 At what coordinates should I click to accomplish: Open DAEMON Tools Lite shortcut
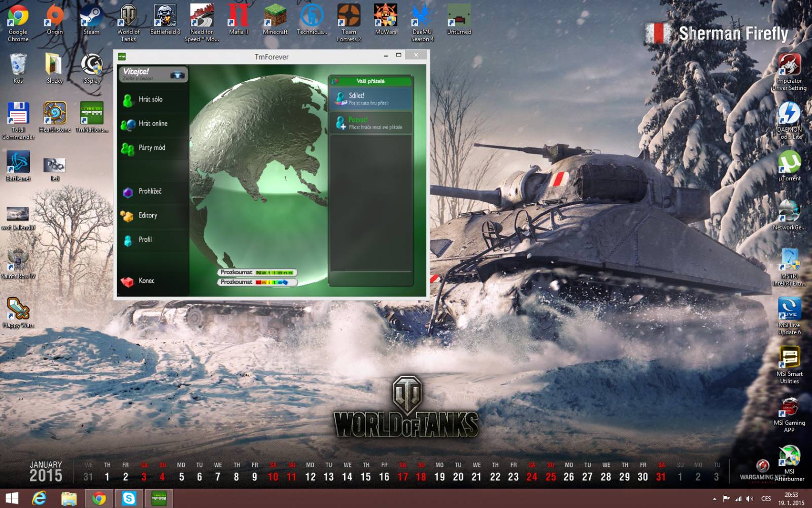point(789,121)
